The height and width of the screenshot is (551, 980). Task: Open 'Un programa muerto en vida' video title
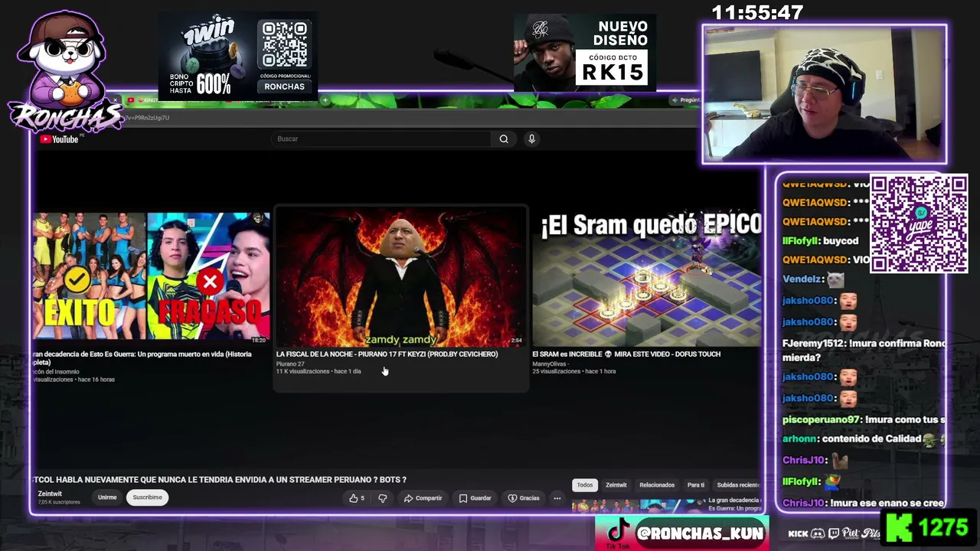(142, 357)
